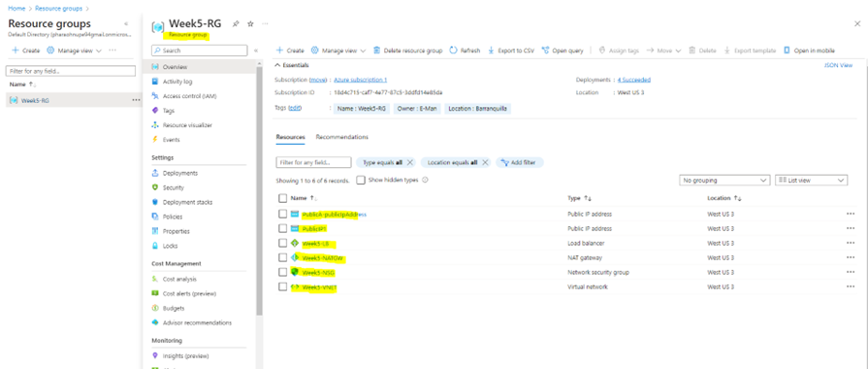The width and height of the screenshot is (868, 369).
Task: Expand Manage view in Week5-RG toolbar
Action: click(338, 50)
